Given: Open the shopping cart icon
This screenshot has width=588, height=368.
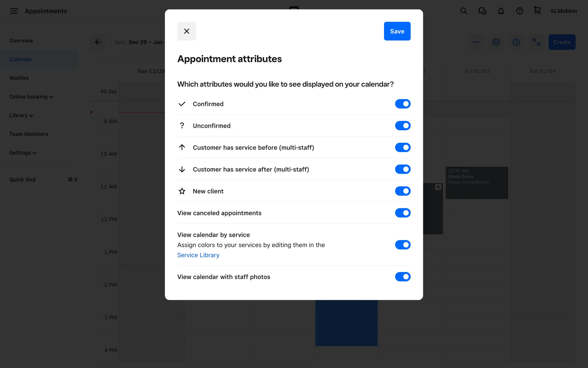Looking at the screenshot, I should [x=537, y=11].
